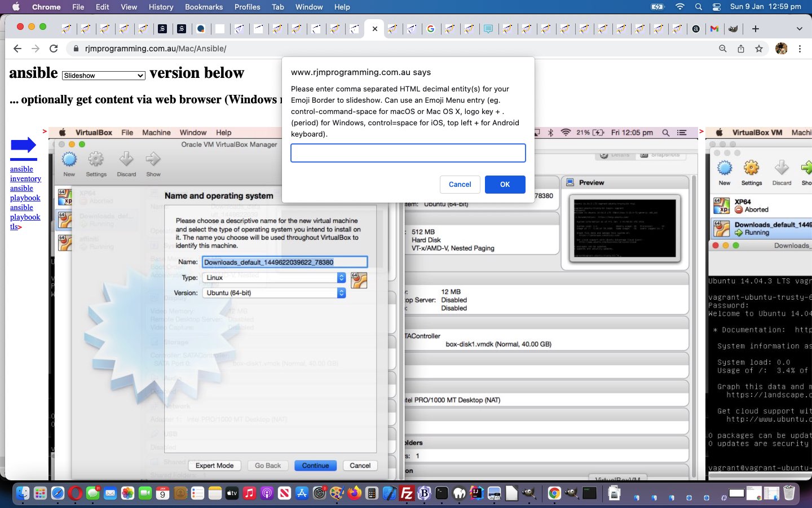Screen dimensions: 812x508
Task: Switch to the Google favicon tab
Action: [431, 29]
